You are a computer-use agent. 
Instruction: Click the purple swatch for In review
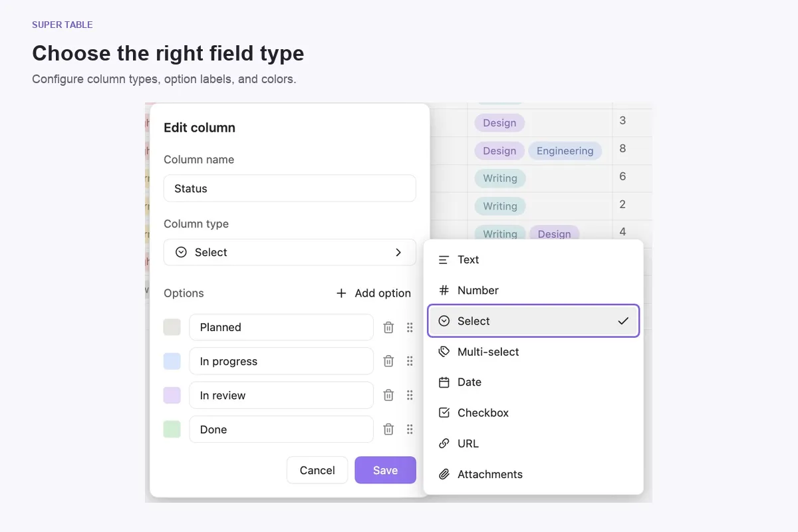(x=172, y=395)
